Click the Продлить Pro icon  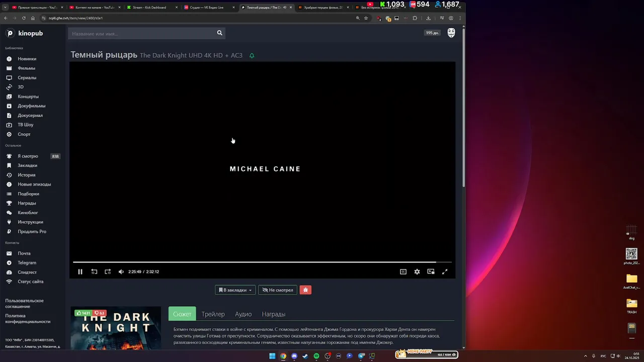tap(9, 232)
